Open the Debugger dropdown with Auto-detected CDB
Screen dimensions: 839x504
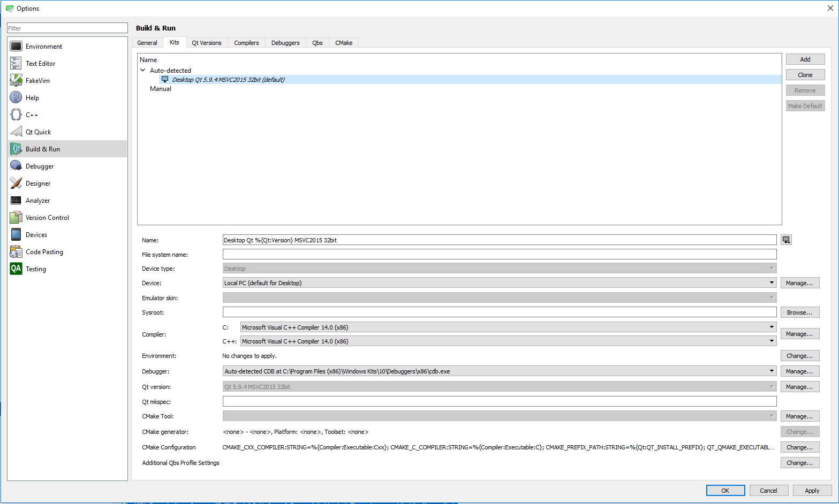(x=500, y=371)
